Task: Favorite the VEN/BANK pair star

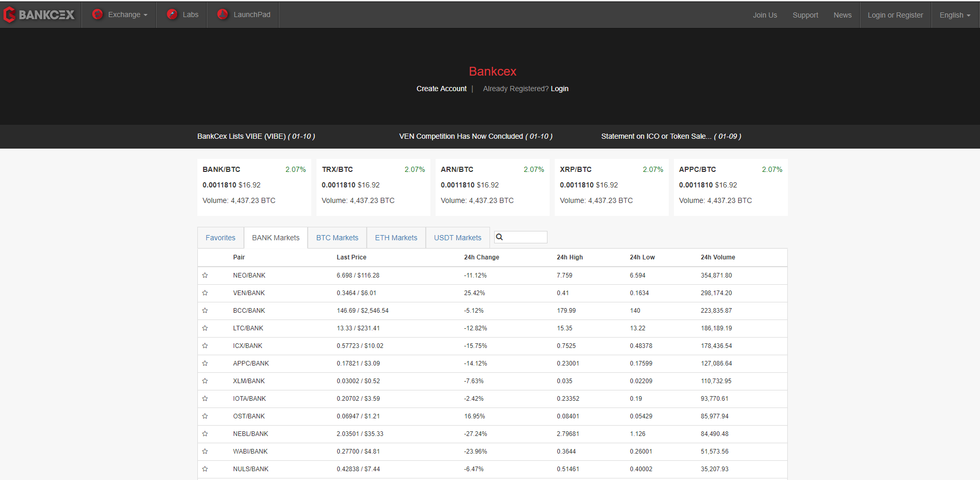Action: click(x=205, y=293)
